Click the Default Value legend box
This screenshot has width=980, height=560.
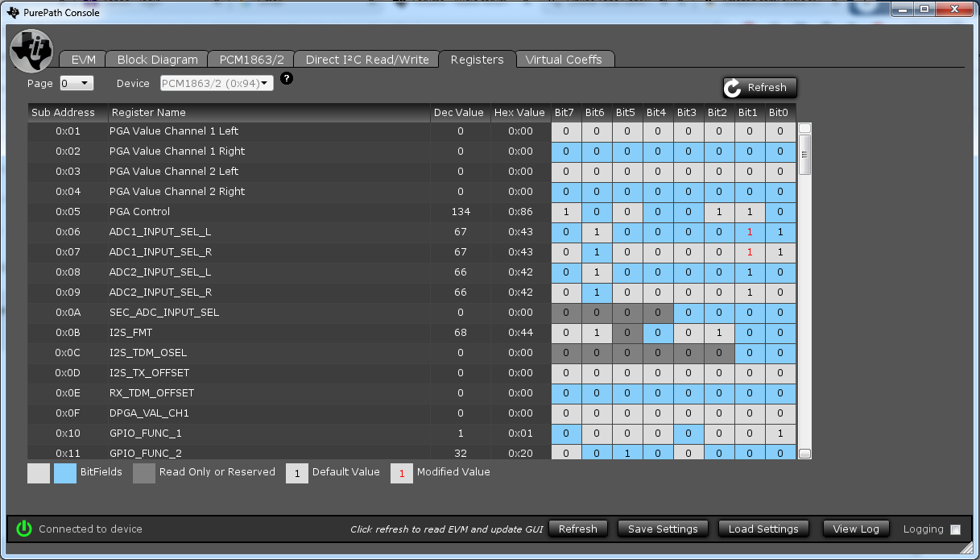coord(297,473)
